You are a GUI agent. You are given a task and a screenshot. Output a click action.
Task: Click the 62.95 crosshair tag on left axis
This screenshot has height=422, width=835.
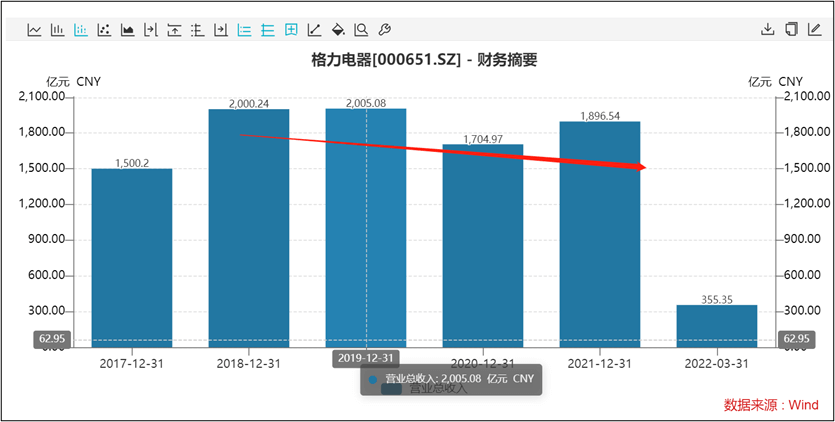52,339
